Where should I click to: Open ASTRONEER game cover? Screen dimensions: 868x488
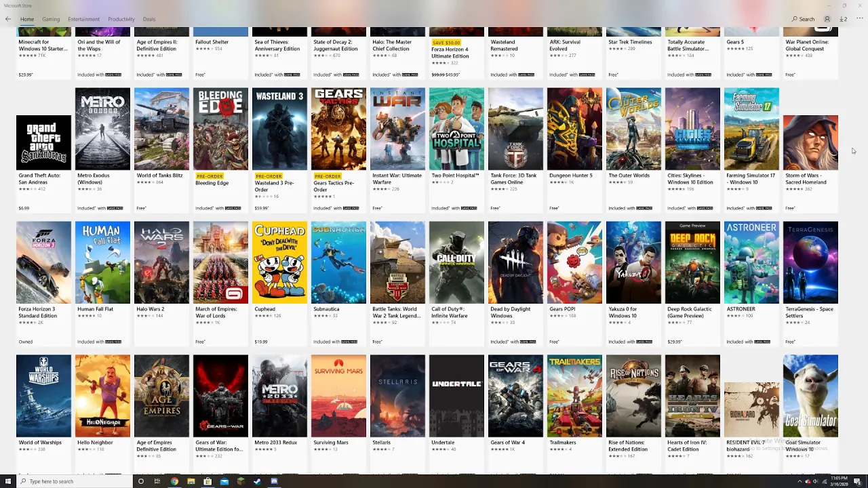(x=751, y=262)
